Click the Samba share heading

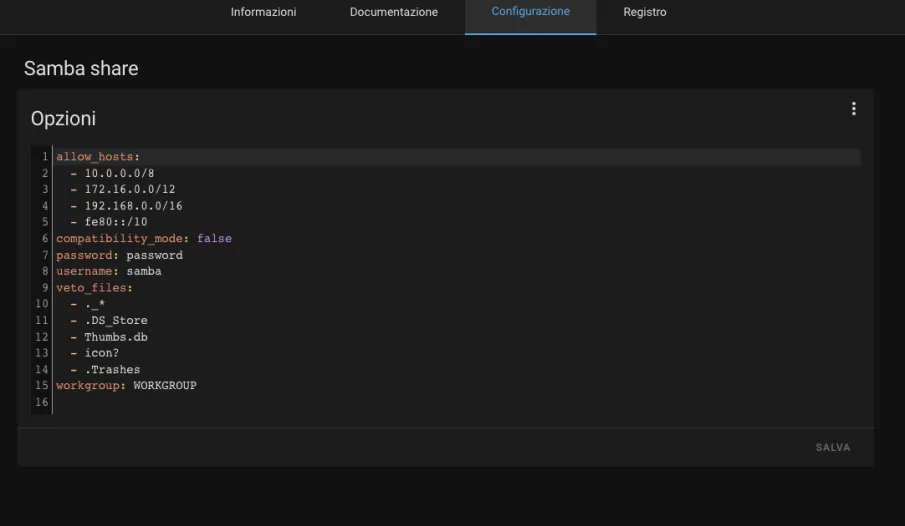81,68
